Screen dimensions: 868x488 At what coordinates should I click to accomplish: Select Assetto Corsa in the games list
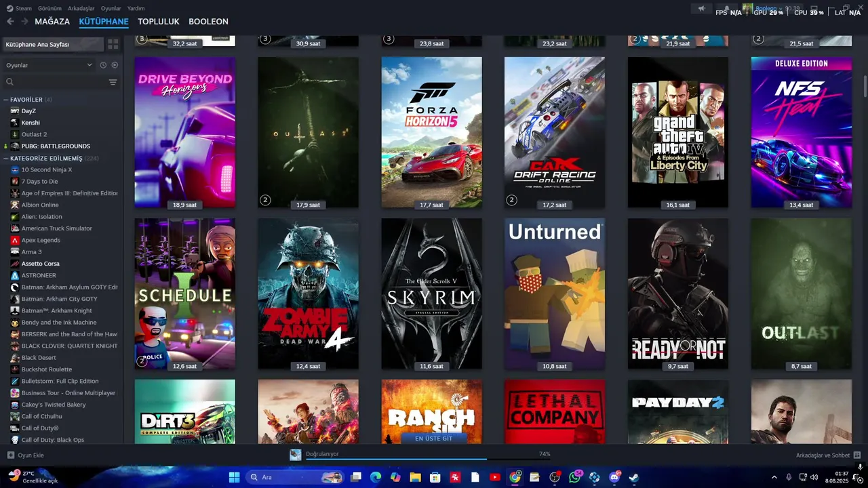[x=41, y=264]
